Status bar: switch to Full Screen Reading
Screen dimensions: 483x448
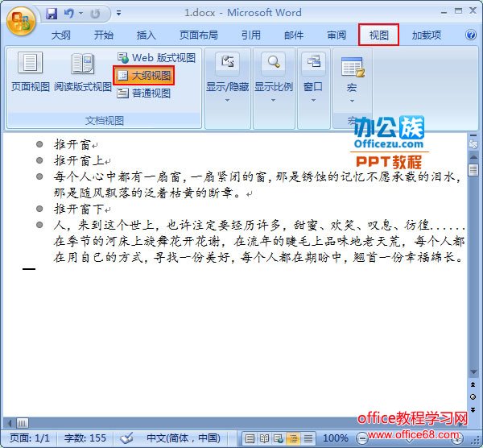pyautogui.click(x=264, y=438)
